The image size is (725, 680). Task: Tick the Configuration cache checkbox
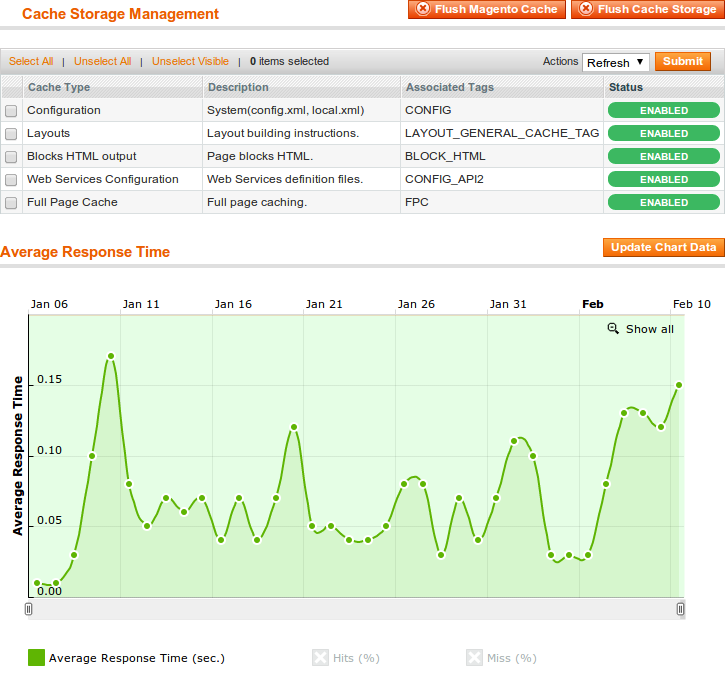(x=11, y=111)
